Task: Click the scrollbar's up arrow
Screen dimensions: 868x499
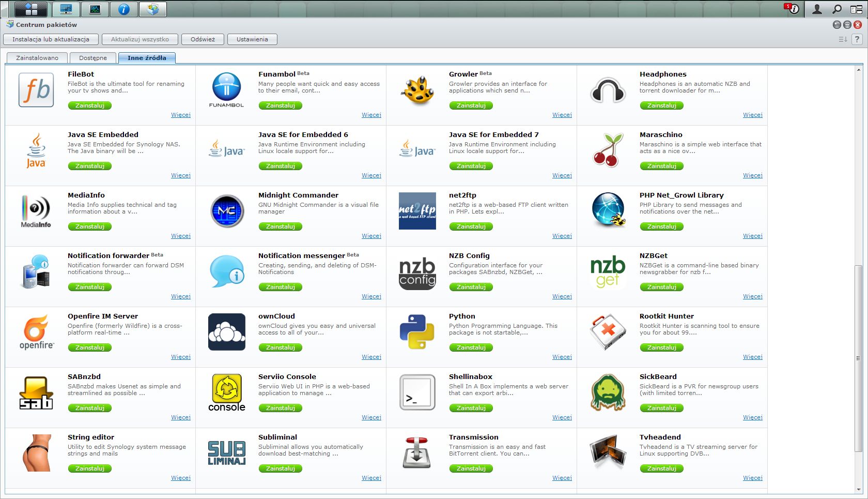Action: pos(859,69)
